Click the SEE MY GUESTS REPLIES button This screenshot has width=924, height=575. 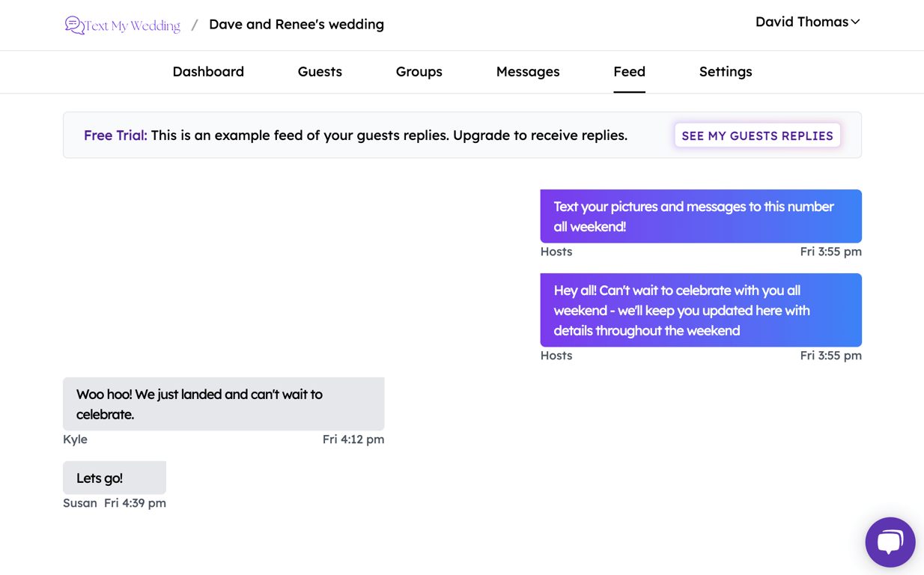point(757,135)
